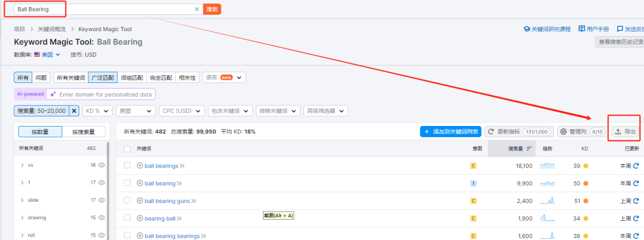Screen dimensions: 644x240
Task: Open the 高级筛选器 dropdown
Action: point(326,110)
